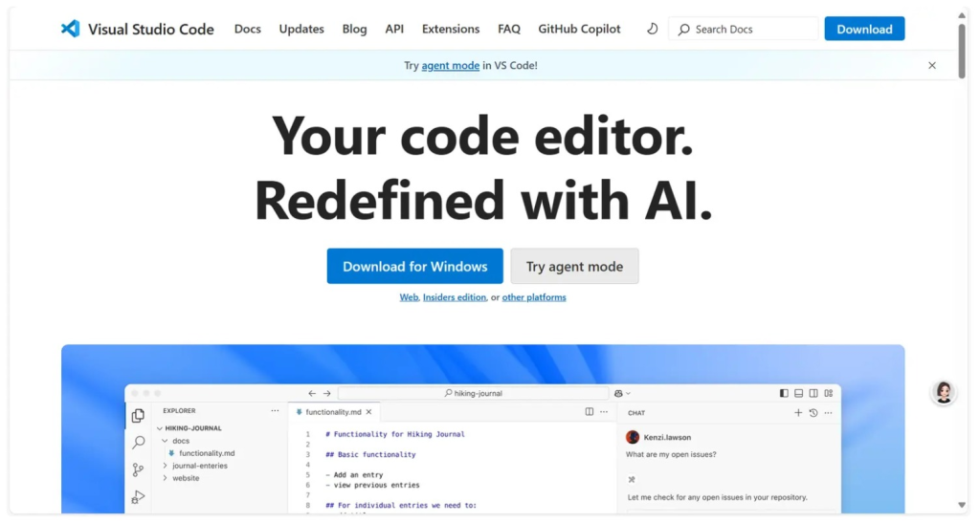
Task: Click the Download button in the header
Action: point(864,29)
